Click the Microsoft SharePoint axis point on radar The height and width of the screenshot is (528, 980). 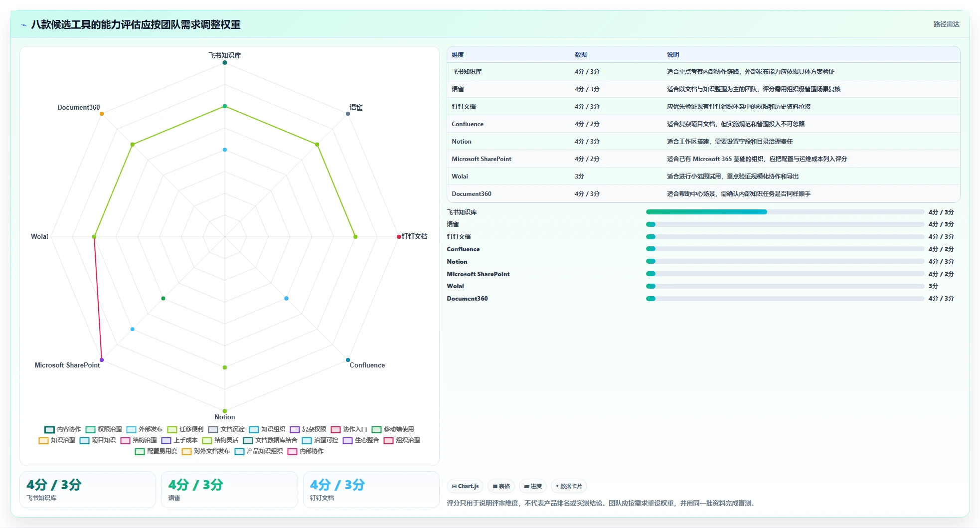(102, 360)
